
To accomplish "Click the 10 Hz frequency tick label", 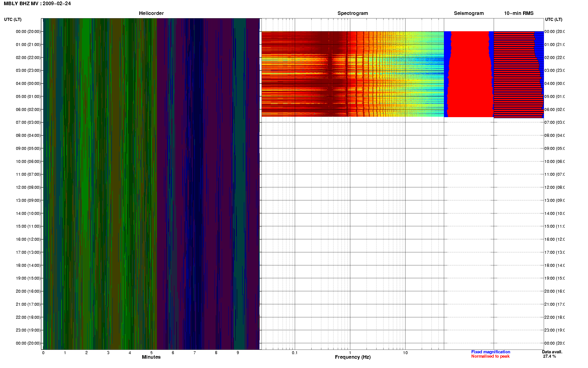I will pos(405,353).
